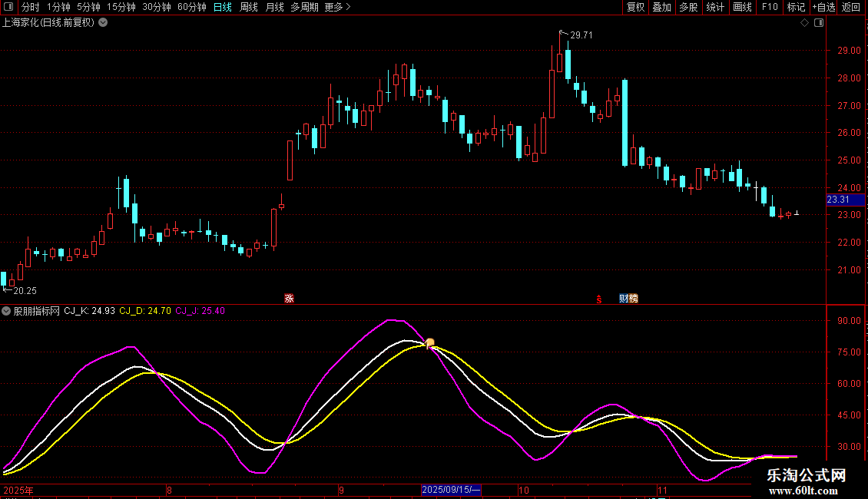
Task: Click the 返回 back button
Action: tap(851, 7)
